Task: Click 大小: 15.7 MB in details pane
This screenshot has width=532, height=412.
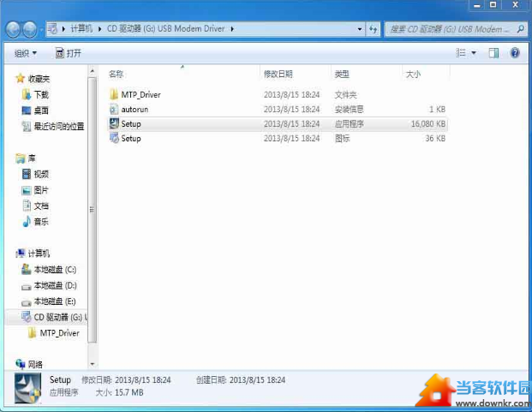Action: point(119,392)
